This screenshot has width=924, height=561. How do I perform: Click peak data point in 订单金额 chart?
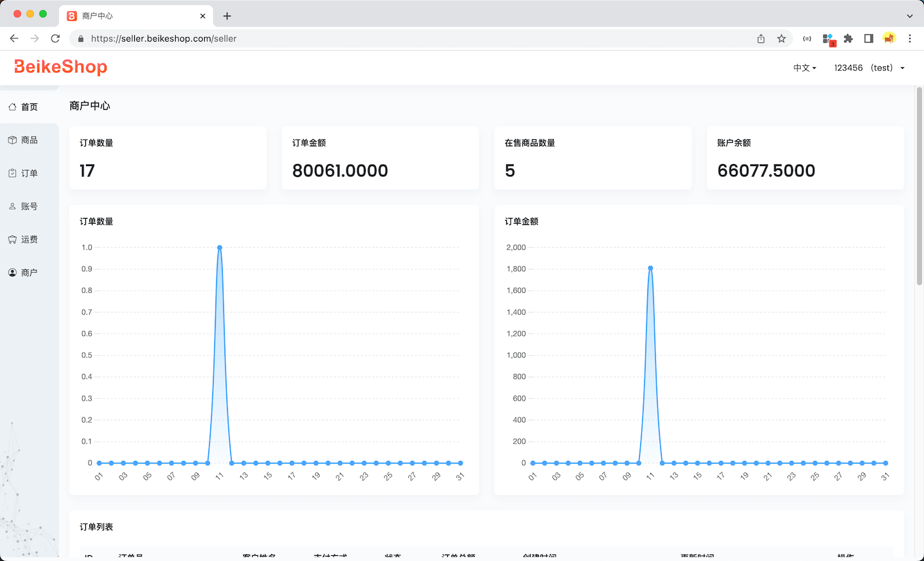[x=651, y=269]
